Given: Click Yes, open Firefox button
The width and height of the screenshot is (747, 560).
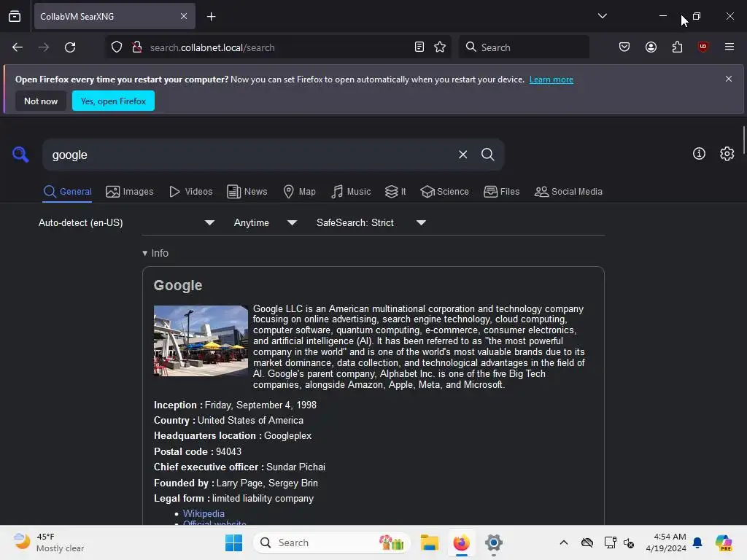Looking at the screenshot, I should click(x=113, y=101).
